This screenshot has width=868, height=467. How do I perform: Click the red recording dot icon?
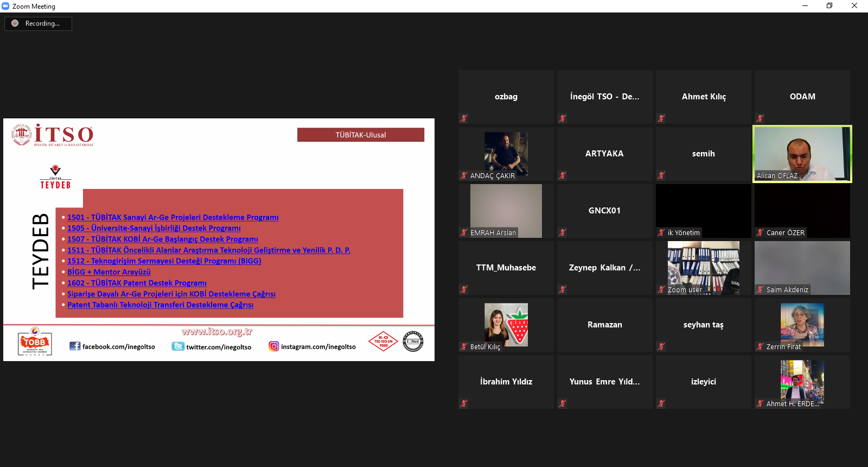pos(15,23)
